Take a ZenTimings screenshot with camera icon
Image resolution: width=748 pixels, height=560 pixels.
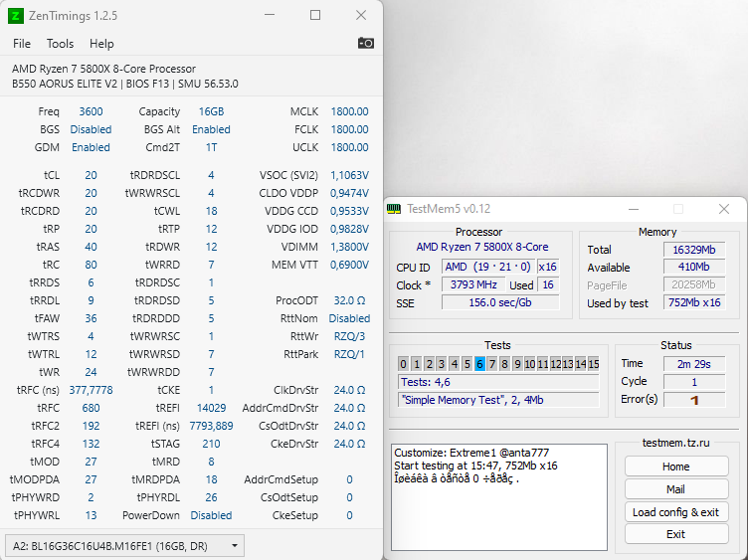[x=365, y=43]
